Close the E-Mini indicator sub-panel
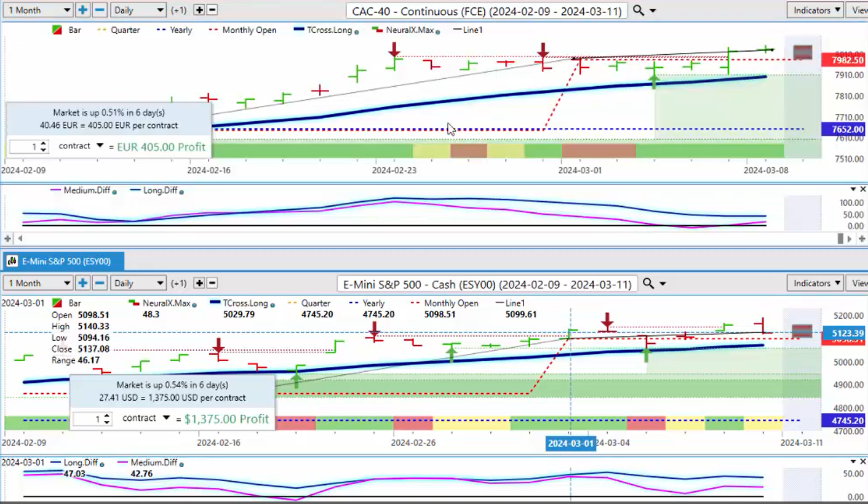Screen dimensions: 868x504 click(x=863, y=461)
